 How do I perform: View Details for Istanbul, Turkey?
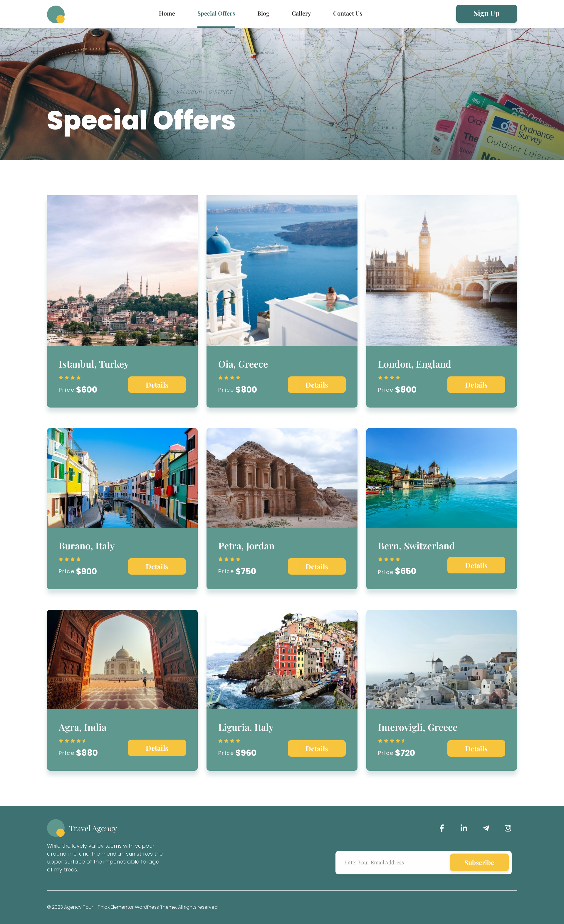click(x=157, y=385)
